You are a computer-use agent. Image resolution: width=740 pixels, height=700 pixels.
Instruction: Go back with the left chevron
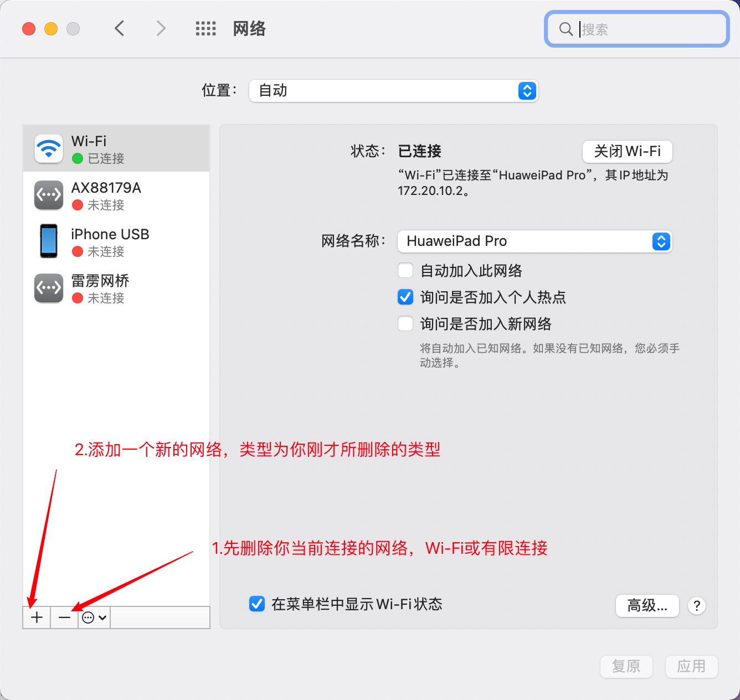(x=119, y=28)
